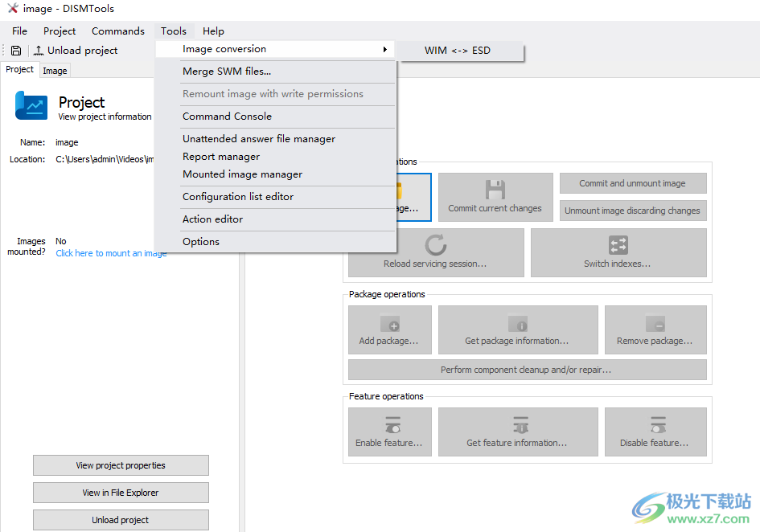Screen dimensions: 760x532
Task: Click the Disable feature icon
Action: 655,425
